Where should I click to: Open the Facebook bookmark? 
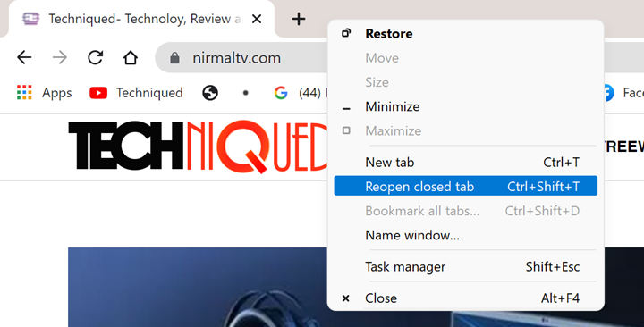(x=623, y=93)
